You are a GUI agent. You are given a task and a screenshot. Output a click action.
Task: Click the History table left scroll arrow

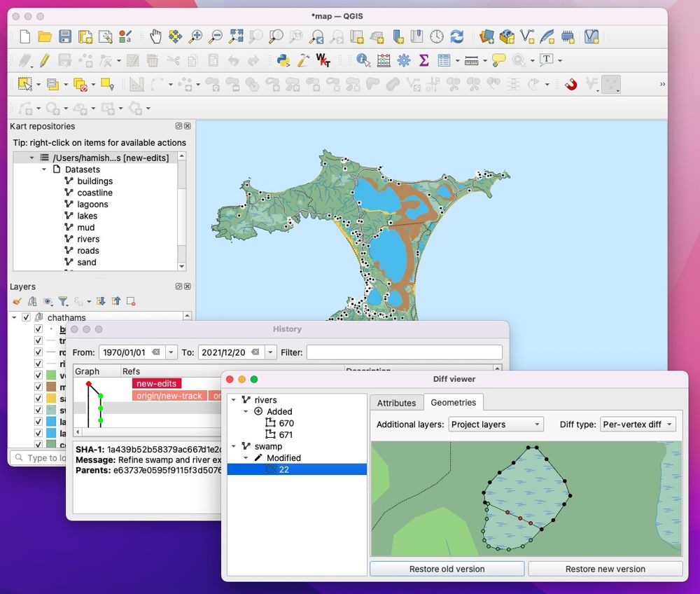coord(78,432)
